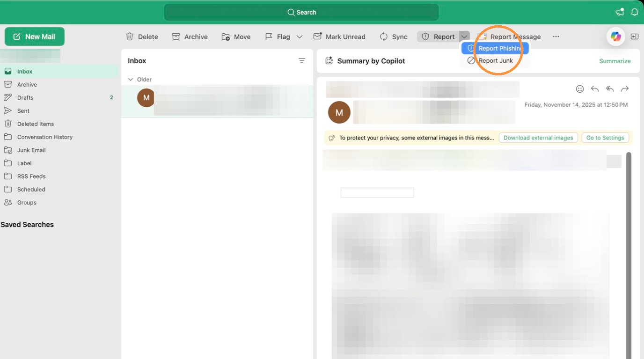Click the Summary by Copilot icon
This screenshot has height=359, width=644.
[329, 61]
